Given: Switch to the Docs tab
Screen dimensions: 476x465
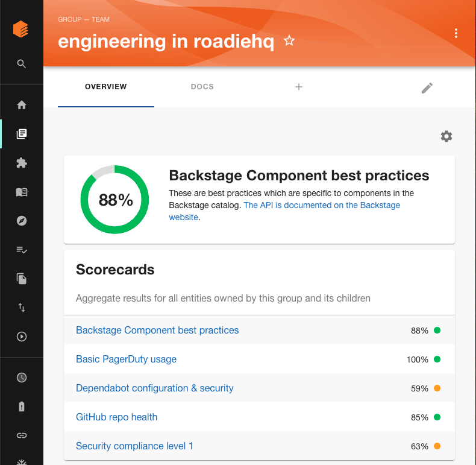Looking at the screenshot, I should coord(202,87).
